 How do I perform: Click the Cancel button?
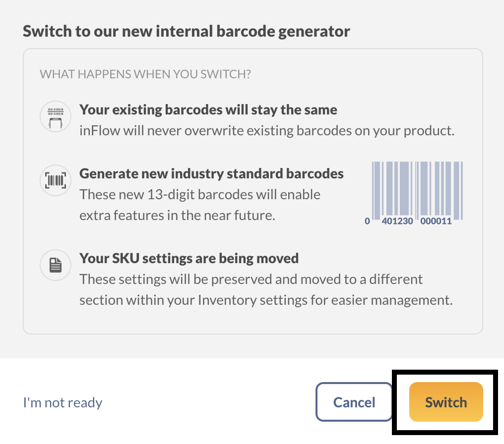(x=354, y=402)
